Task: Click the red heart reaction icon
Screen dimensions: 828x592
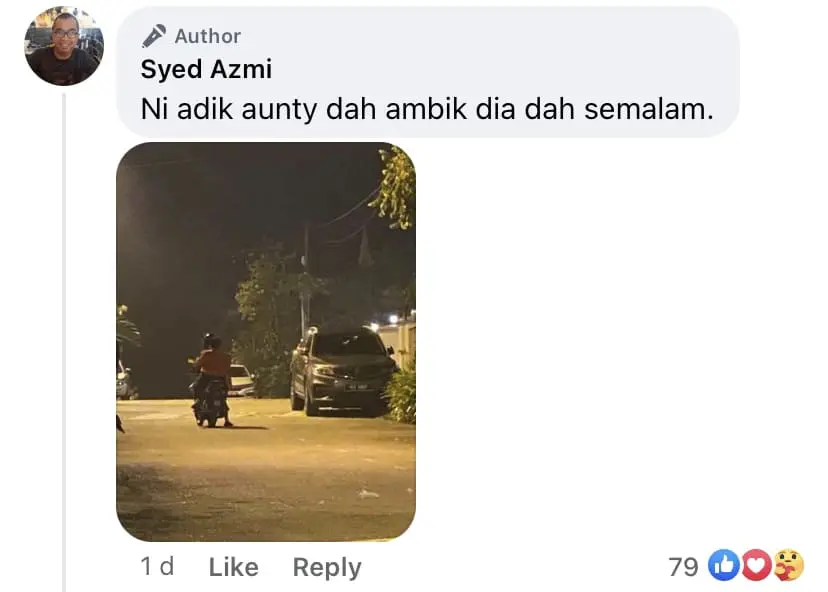Action: point(756,566)
